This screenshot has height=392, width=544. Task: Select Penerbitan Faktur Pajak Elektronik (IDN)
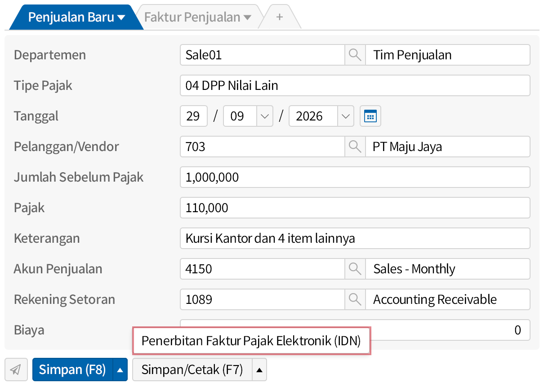click(251, 341)
